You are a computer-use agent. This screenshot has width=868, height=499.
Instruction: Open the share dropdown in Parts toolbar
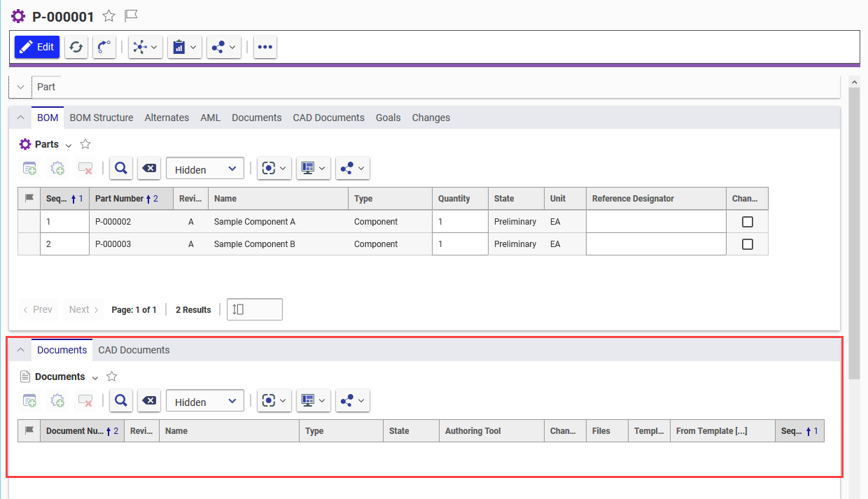353,168
